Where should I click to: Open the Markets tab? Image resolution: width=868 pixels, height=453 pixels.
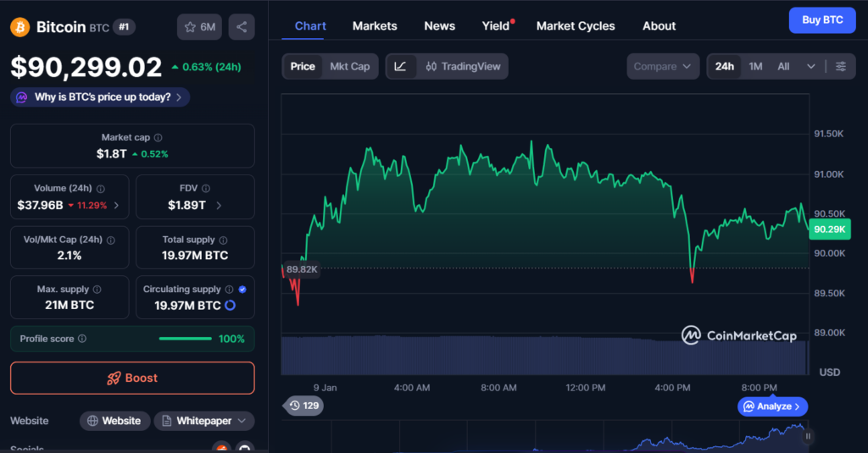click(x=375, y=26)
